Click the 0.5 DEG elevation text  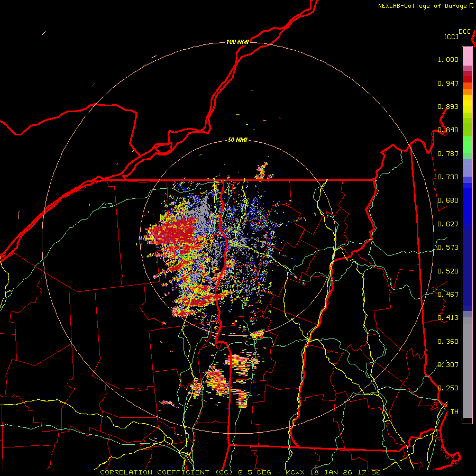255,472
